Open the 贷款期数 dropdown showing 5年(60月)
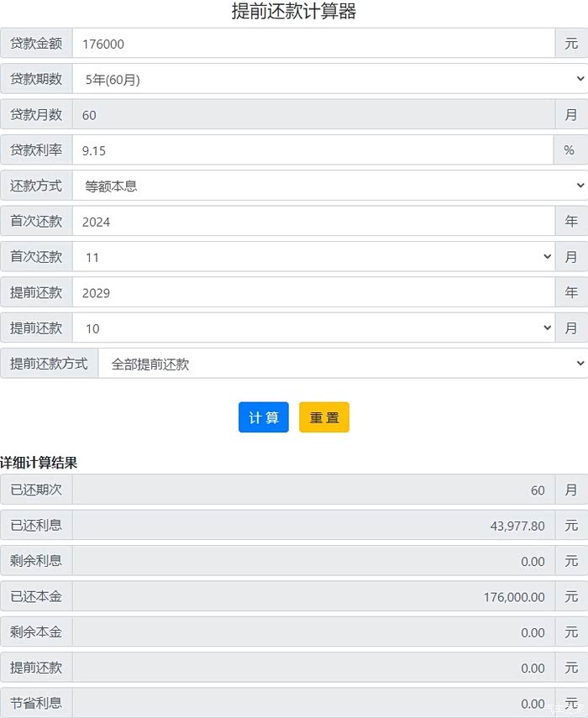 (329, 79)
